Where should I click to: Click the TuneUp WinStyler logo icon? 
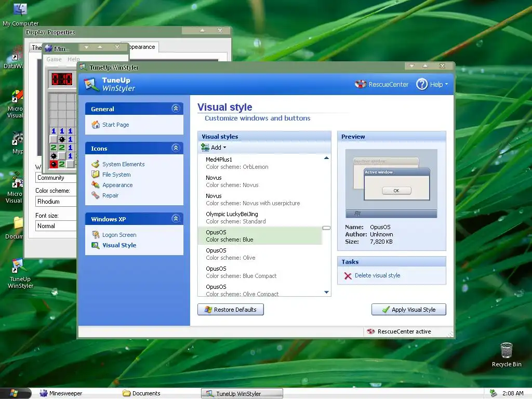(x=91, y=84)
